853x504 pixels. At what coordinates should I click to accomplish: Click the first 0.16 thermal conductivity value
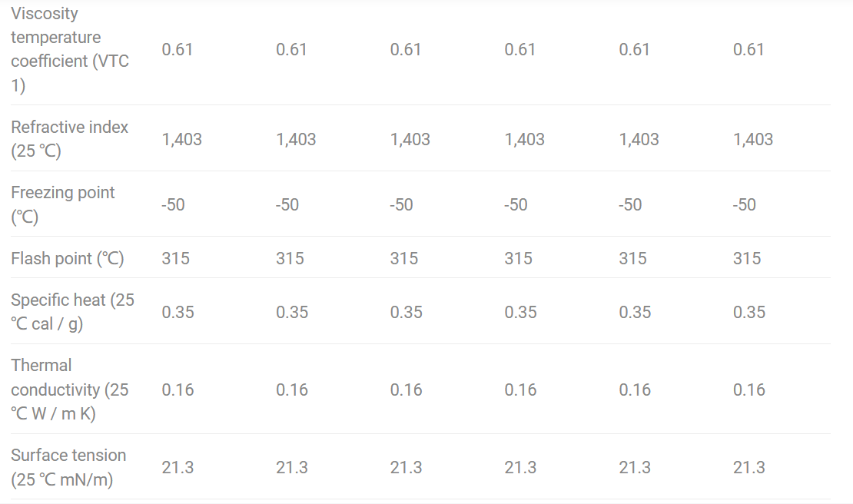(x=178, y=390)
